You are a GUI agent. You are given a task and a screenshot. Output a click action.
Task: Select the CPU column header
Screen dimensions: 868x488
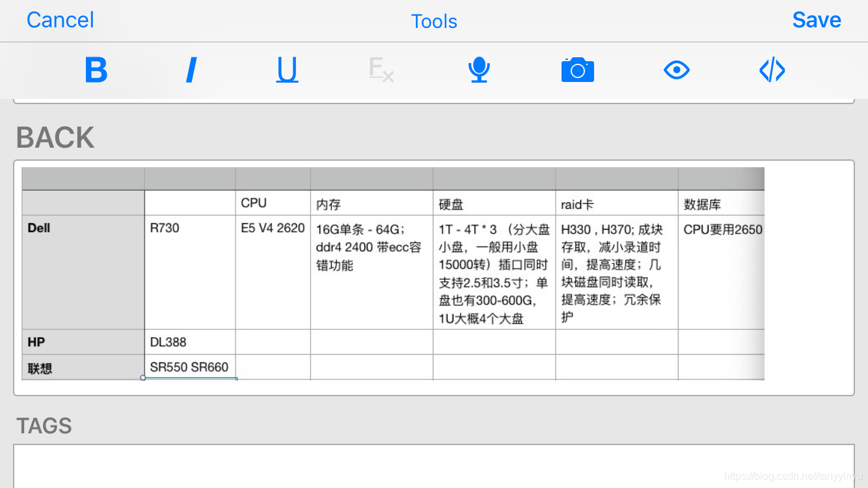[x=273, y=203]
